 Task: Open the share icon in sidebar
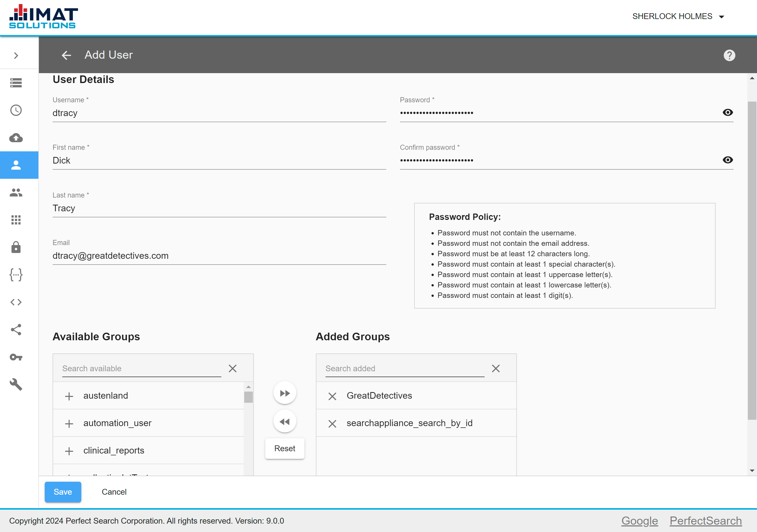pos(16,329)
